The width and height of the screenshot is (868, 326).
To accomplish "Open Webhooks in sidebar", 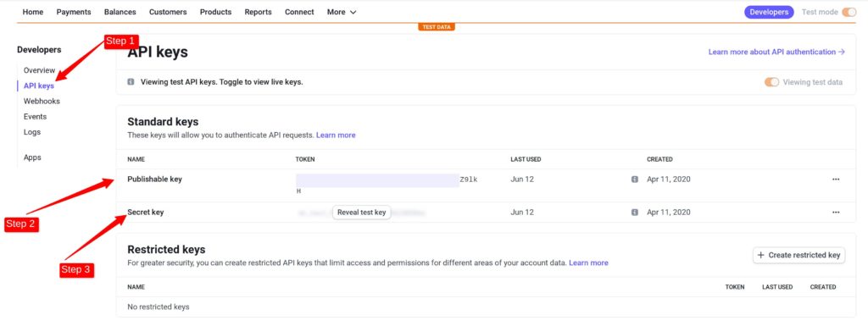I will (42, 101).
